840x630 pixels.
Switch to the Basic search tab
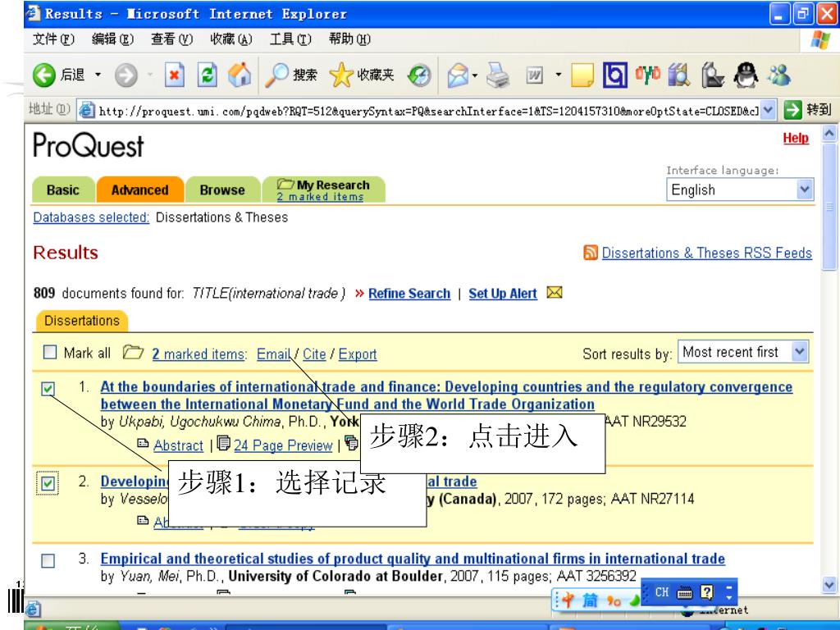pyautogui.click(x=63, y=189)
